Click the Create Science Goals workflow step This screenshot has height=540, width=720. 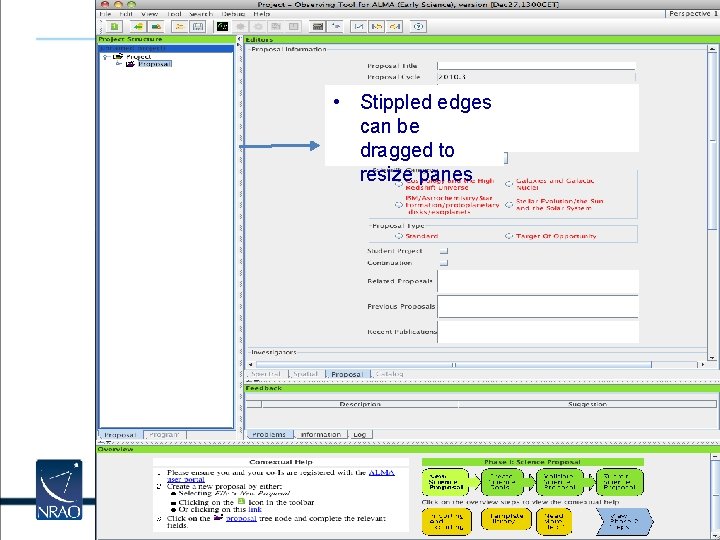point(502,482)
